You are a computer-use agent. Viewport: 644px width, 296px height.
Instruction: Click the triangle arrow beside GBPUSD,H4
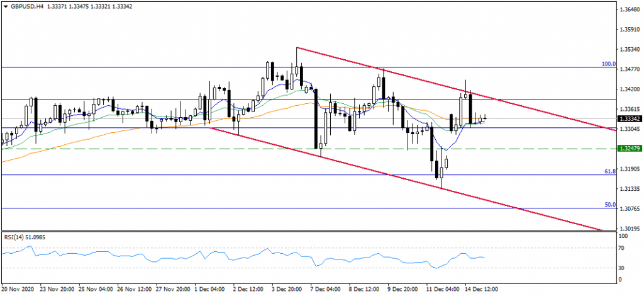5,6
